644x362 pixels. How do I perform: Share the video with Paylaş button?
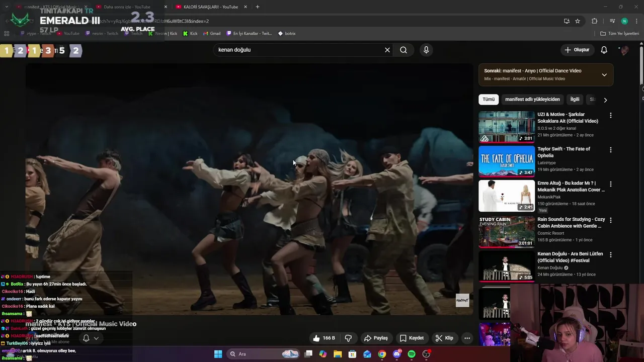[376, 338]
